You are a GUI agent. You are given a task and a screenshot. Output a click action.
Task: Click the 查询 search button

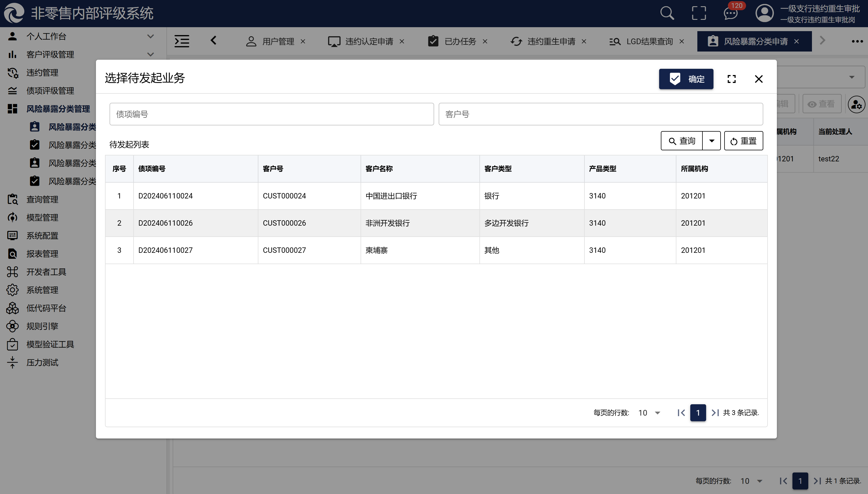point(681,141)
